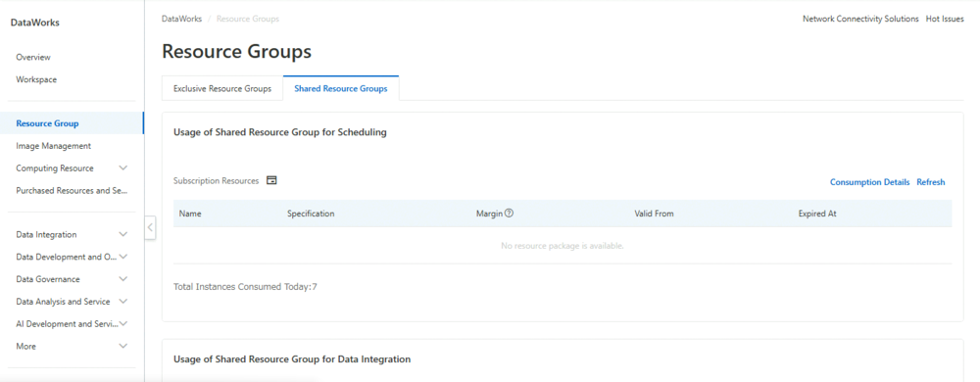Click 'Usage of Shared Resource Group for Scheduling' heading
Screen dimensions: 980x382
[280, 132]
